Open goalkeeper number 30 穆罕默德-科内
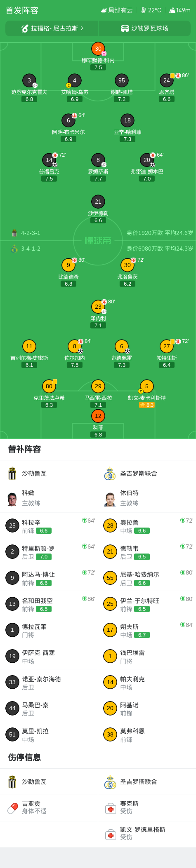196x868 pixels. tap(98, 49)
